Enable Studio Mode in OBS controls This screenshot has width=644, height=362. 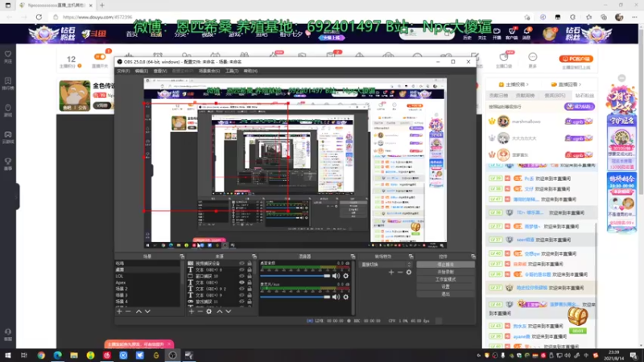click(x=445, y=279)
